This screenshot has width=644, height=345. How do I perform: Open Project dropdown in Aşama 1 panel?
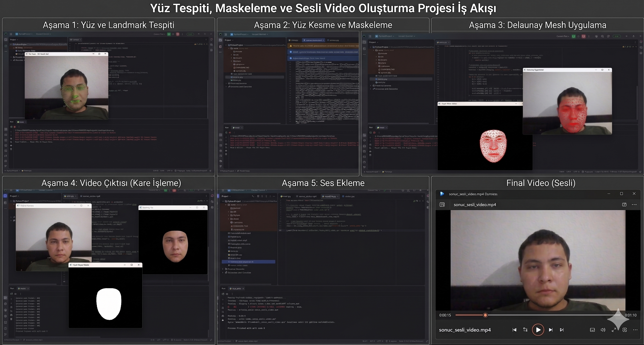coord(14,40)
